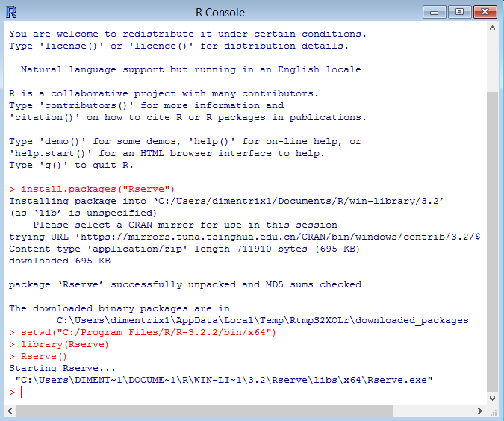Click the tsinghua mirror URL line
Viewport: 504px width, 421px height.
245,237
